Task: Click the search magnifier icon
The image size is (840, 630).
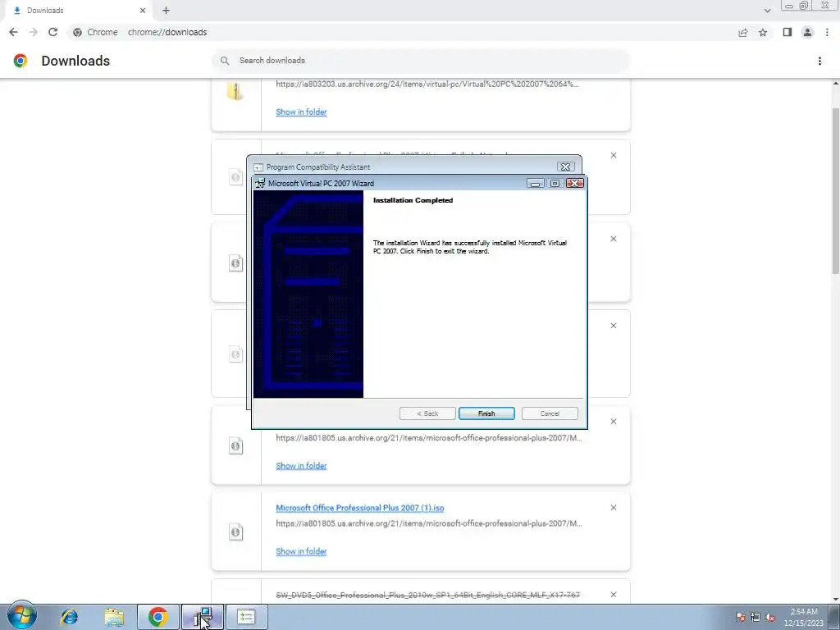Action: coord(225,61)
